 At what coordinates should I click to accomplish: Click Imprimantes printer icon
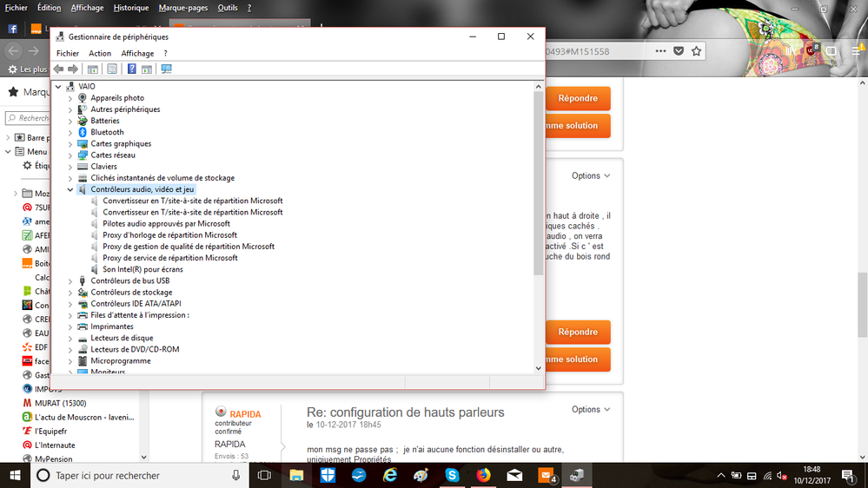click(x=83, y=326)
